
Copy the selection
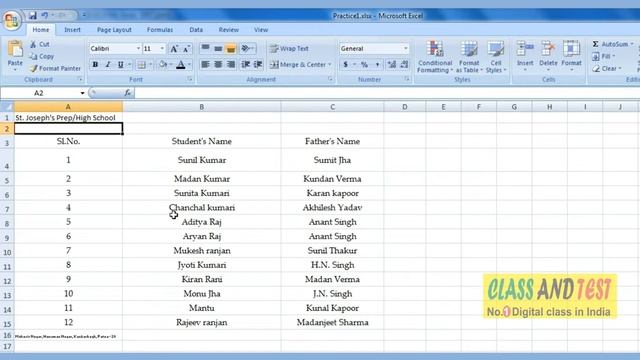(42, 56)
